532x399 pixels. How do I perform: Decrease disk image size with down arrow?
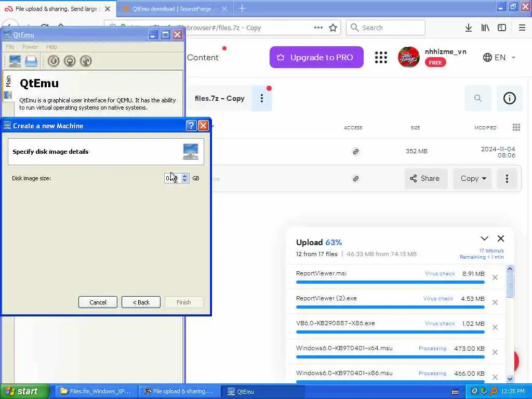click(x=184, y=180)
